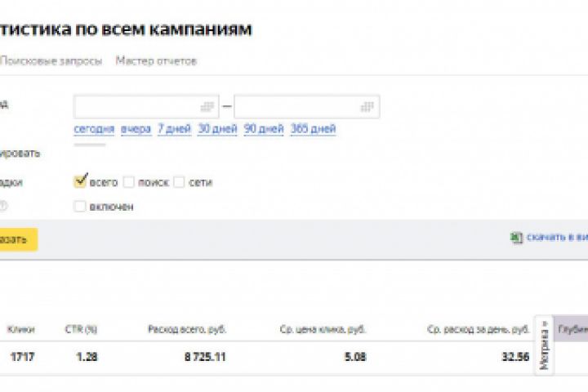Click the help question mark icon

[x=3, y=206]
